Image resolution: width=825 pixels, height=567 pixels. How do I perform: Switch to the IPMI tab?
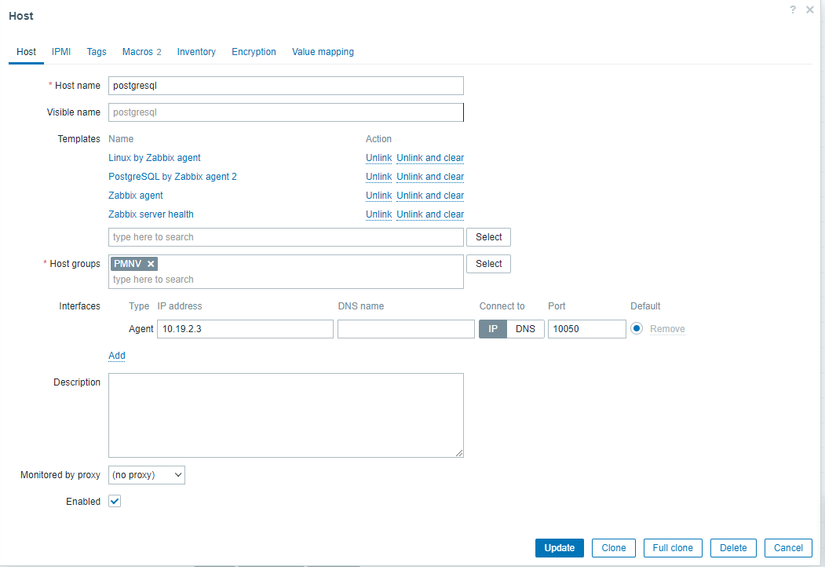coord(61,52)
